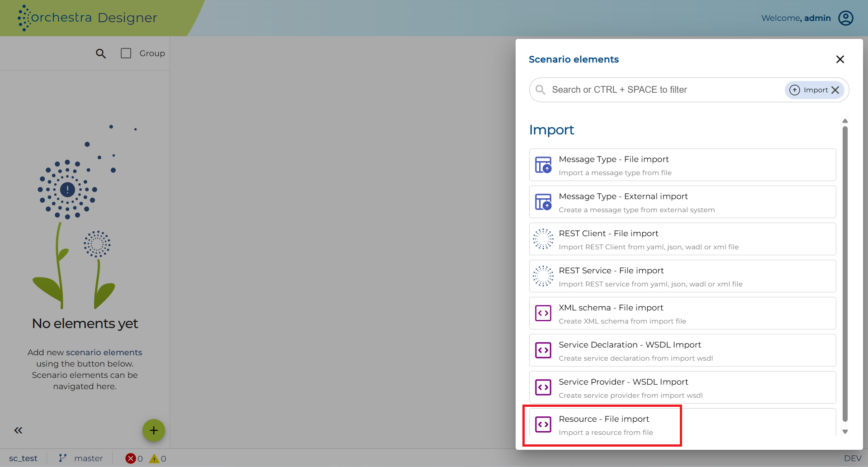Image resolution: width=868 pixels, height=467 pixels.
Task: Select Message Type - External import
Action: (x=683, y=202)
